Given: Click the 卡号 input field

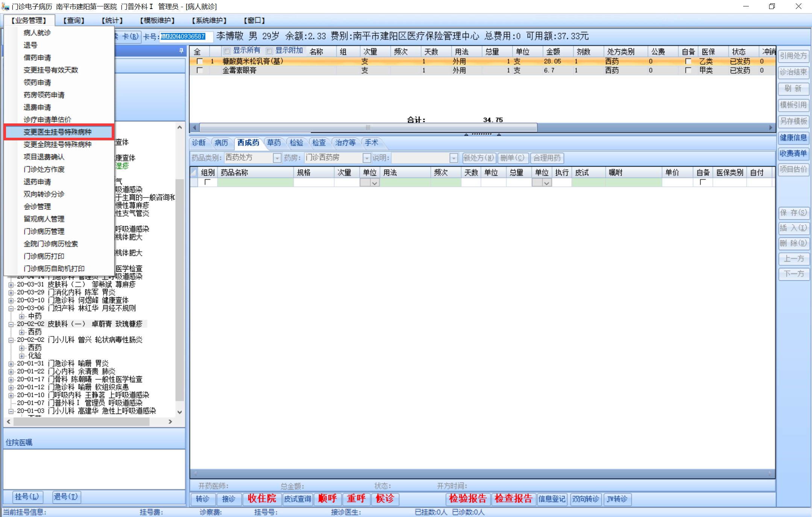Looking at the screenshot, I should [186, 36].
